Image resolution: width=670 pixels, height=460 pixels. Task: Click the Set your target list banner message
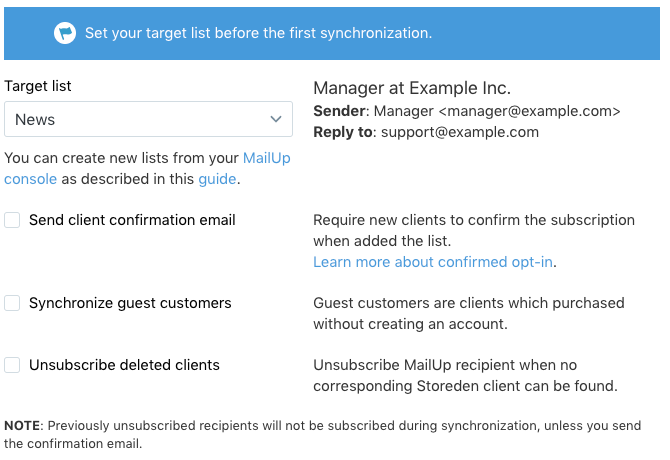pos(258,33)
